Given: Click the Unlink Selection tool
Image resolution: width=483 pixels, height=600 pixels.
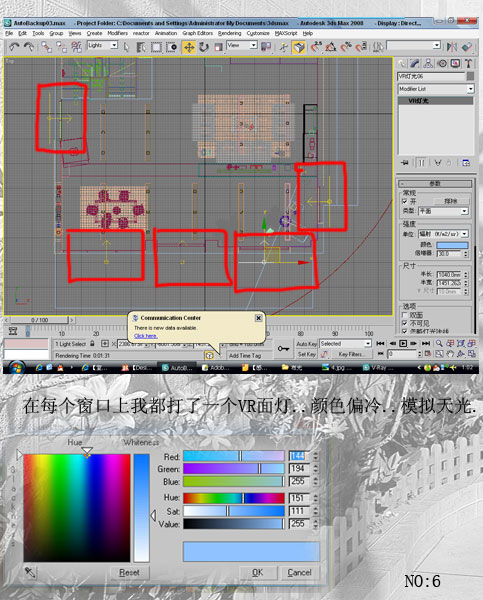Looking at the screenshot, I should click(x=61, y=47).
